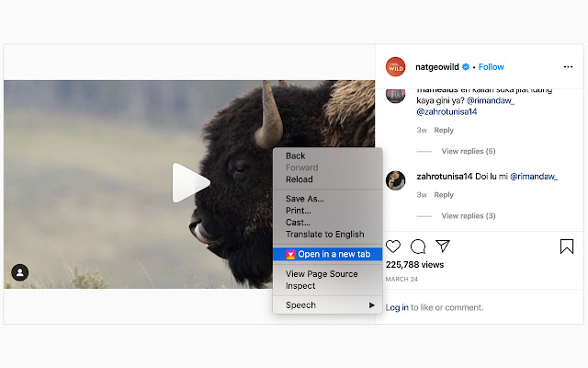Click the verified badge next to natgeowild
This screenshot has height=368, width=588.
click(x=466, y=67)
